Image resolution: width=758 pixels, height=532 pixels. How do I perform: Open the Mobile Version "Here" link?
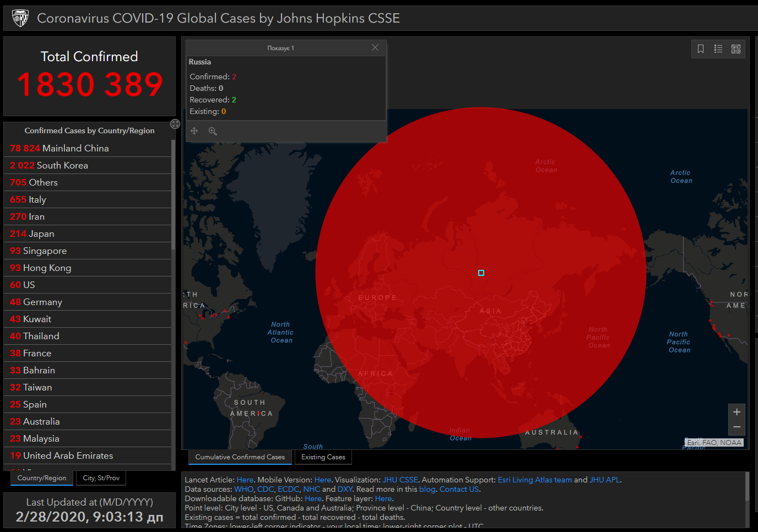click(x=323, y=480)
